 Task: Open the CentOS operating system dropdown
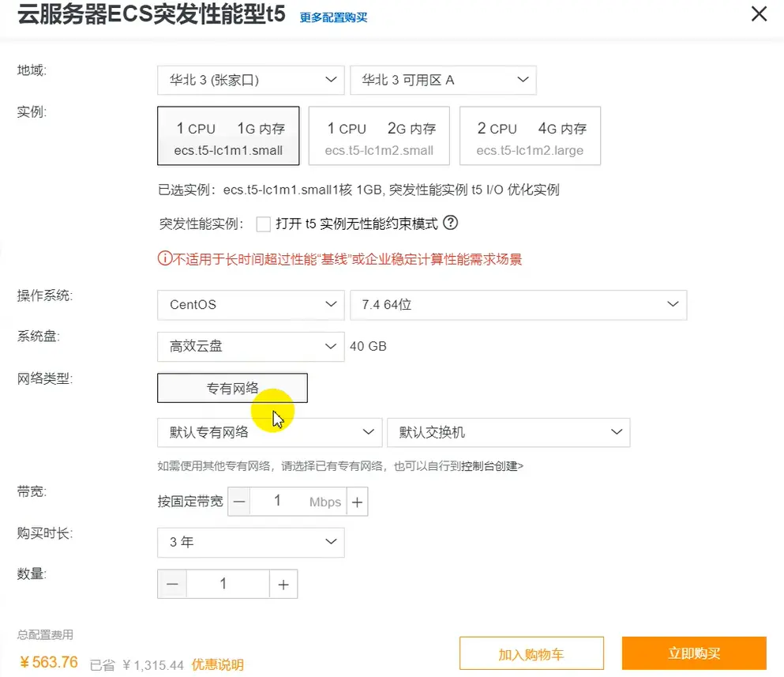click(250, 305)
